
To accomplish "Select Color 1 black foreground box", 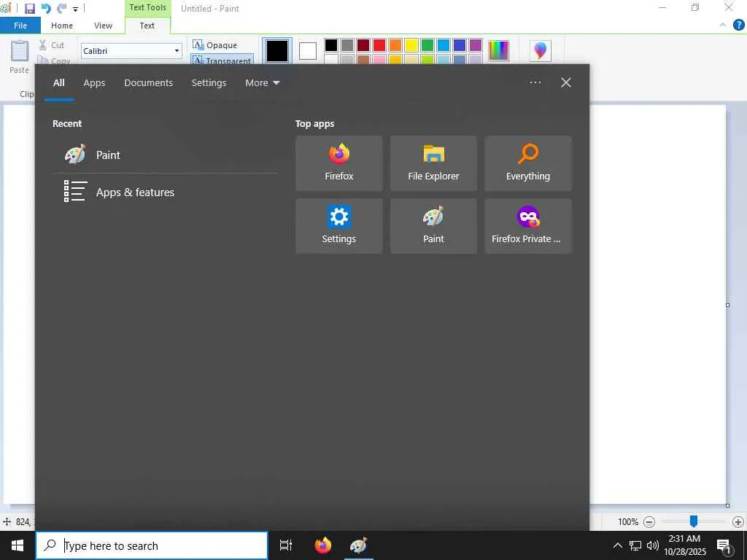I will pos(277,51).
